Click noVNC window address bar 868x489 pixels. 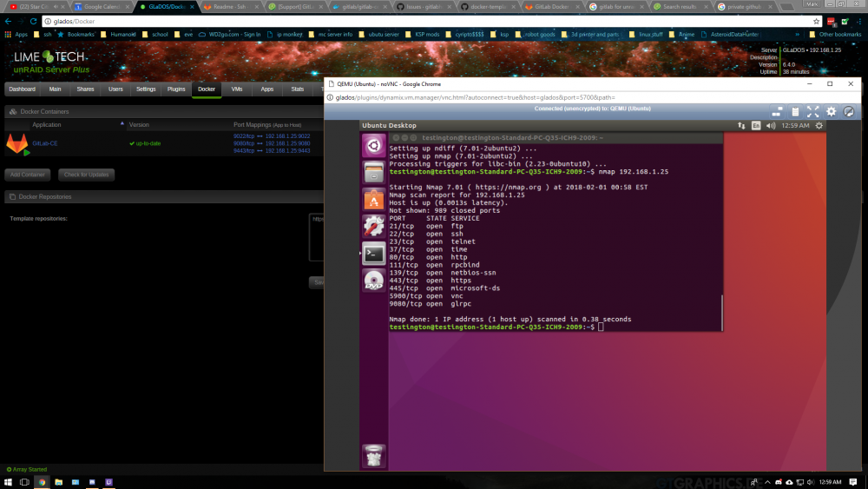pyautogui.click(x=592, y=97)
